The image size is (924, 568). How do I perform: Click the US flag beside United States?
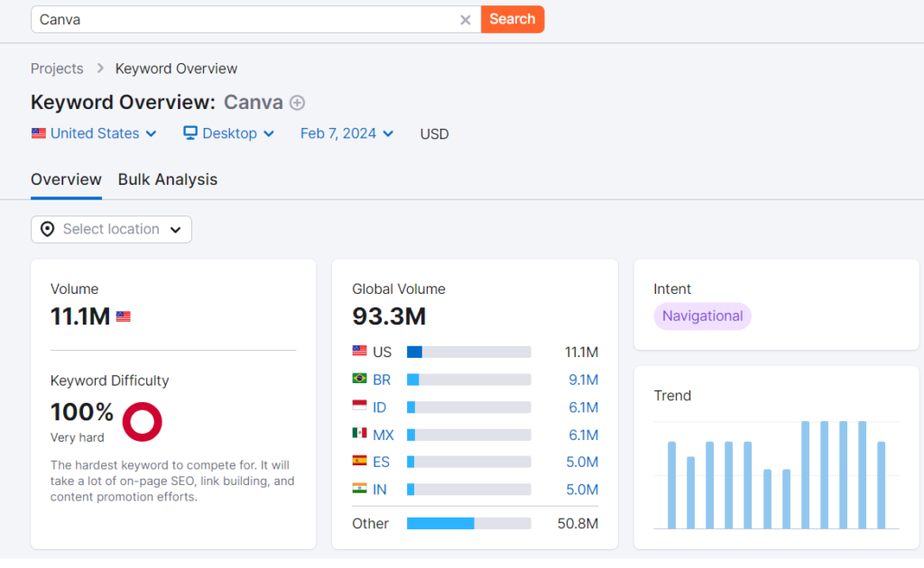[x=39, y=133]
